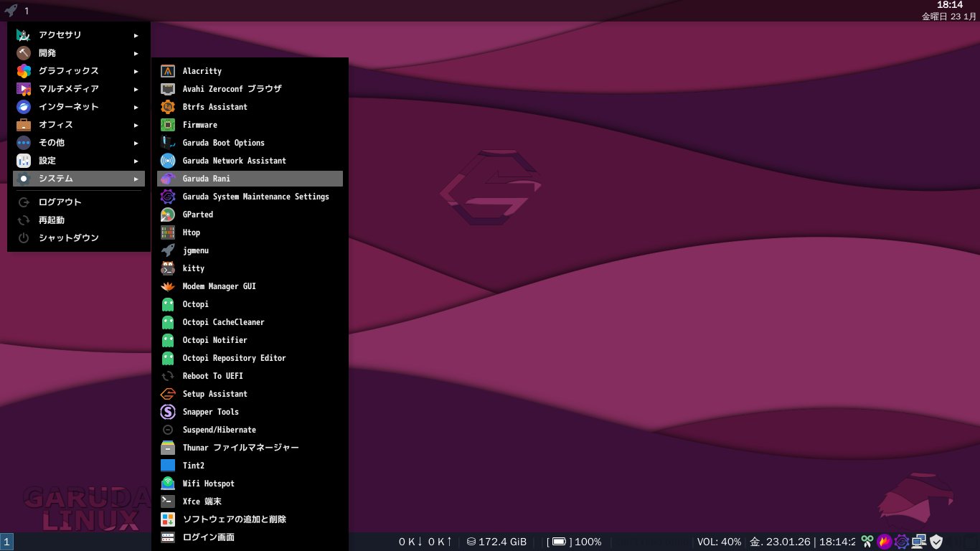Open Btrfs Assistant icon
The width and height of the screenshot is (980, 551).
pyautogui.click(x=168, y=107)
